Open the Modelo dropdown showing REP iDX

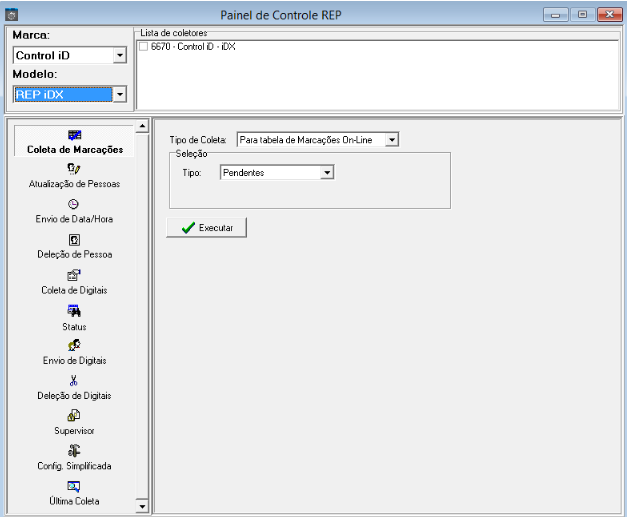119,94
